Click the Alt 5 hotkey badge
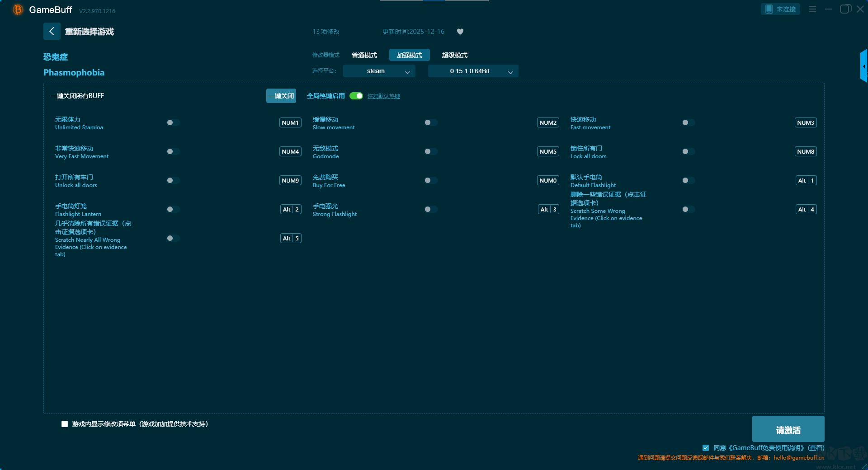The height and width of the screenshot is (470, 868). point(291,238)
